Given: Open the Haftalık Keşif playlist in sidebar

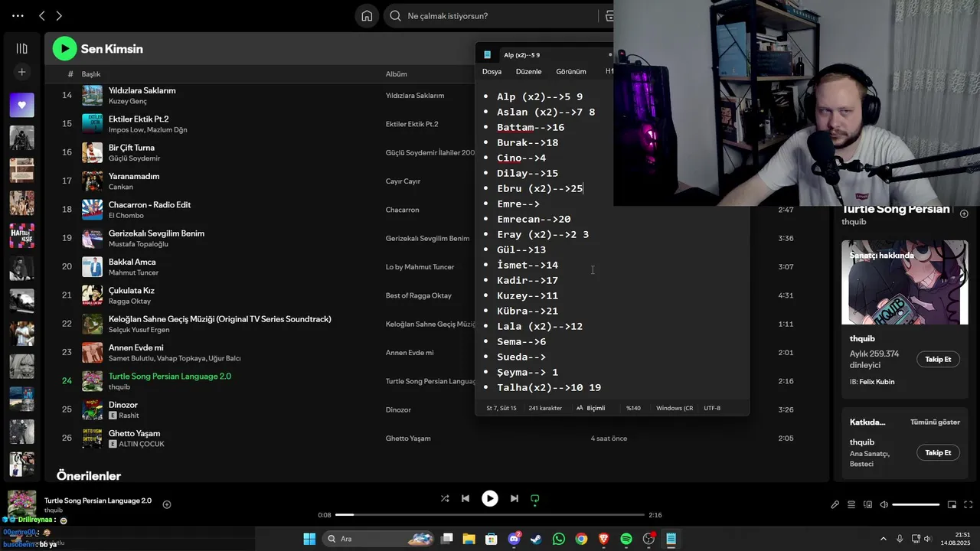Looking at the screenshot, I should [21, 236].
